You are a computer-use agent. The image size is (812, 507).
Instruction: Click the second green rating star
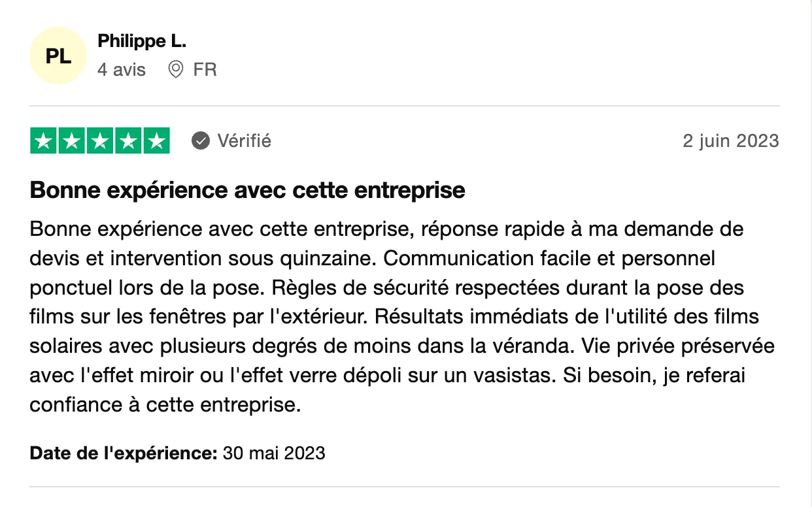(x=72, y=141)
